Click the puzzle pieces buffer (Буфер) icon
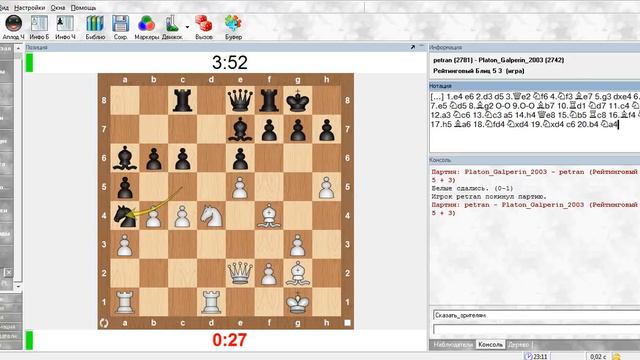Screen dimensions: 640x360 coord(233,24)
